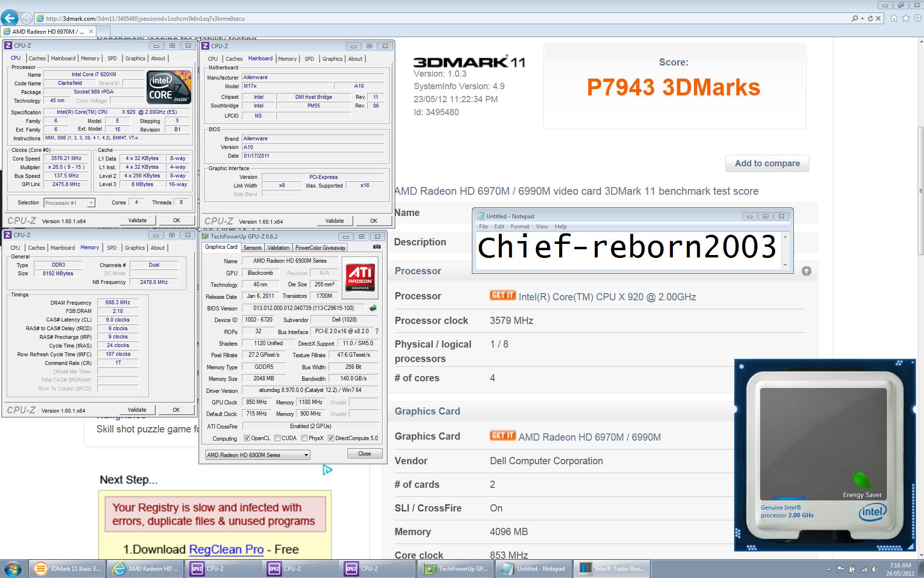This screenshot has height=578, width=924.
Task: Click the address bar search magnifier icon
Action: [x=855, y=18]
